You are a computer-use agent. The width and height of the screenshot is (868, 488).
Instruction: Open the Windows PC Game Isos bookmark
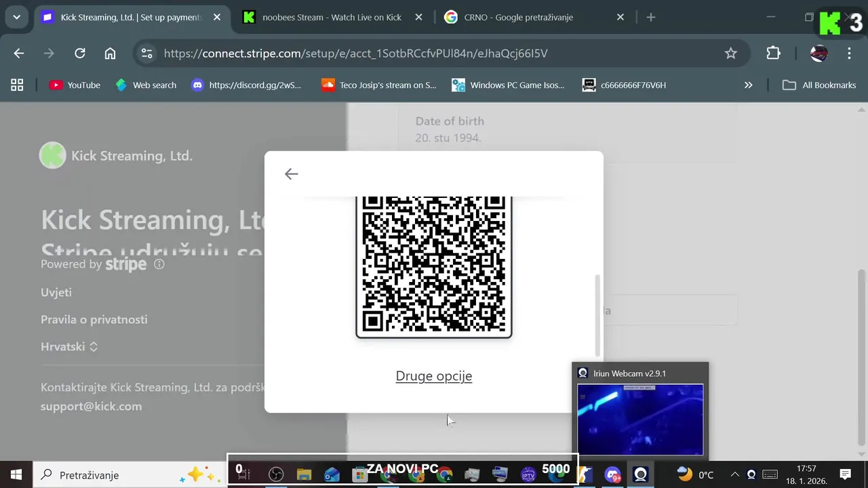(509, 85)
